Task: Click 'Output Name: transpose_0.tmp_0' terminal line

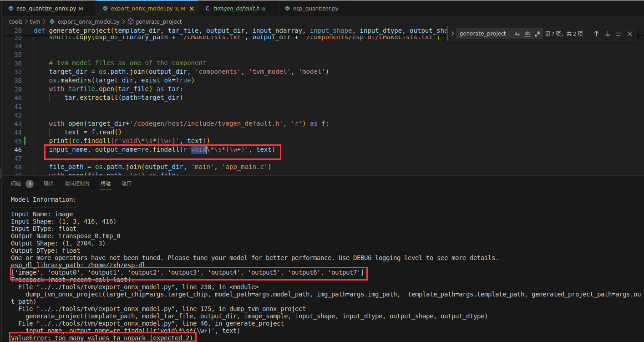Action: [x=66, y=236]
